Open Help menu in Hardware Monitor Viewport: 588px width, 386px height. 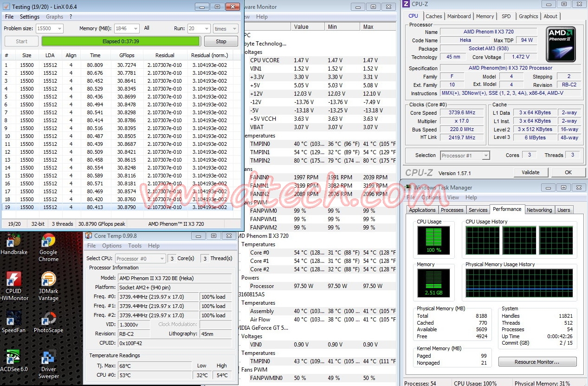262,17
